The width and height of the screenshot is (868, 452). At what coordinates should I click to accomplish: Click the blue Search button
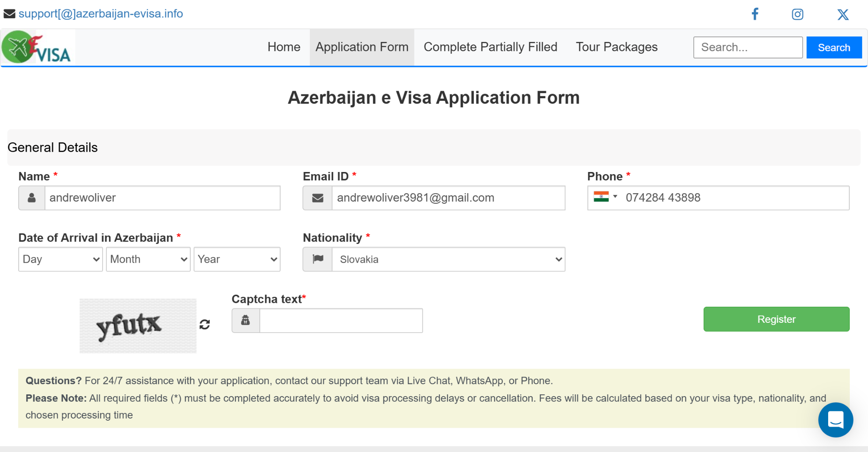[834, 47]
